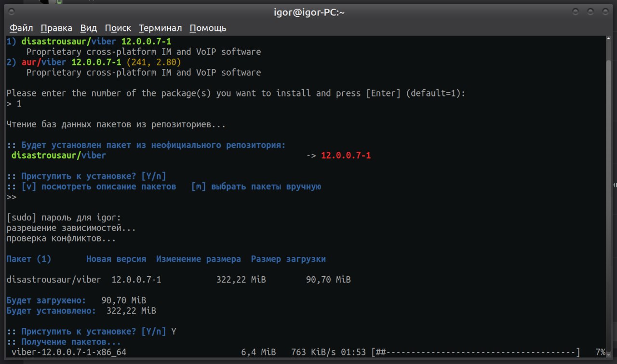Open the Файл menu
617x364 pixels.
click(x=21, y=28)
